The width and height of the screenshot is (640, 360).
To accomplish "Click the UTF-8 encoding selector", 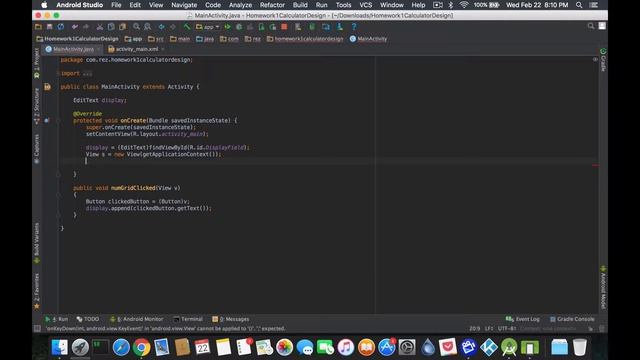I will pyautogui.click(x=507, y=329).
